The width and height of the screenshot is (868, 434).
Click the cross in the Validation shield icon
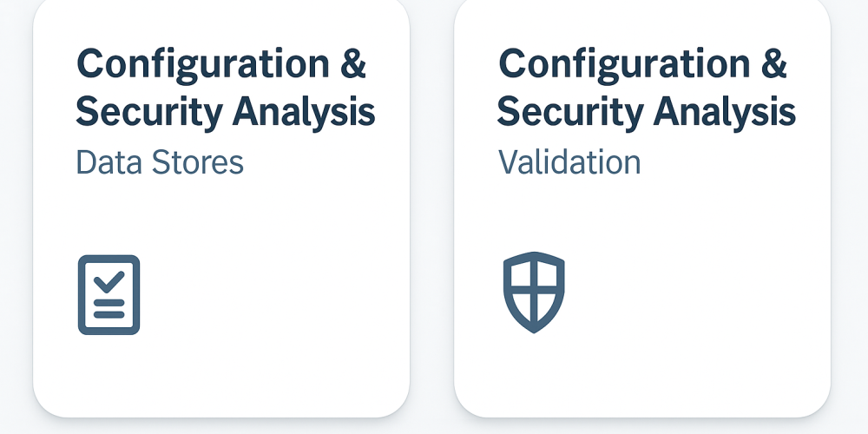[534, 287]
